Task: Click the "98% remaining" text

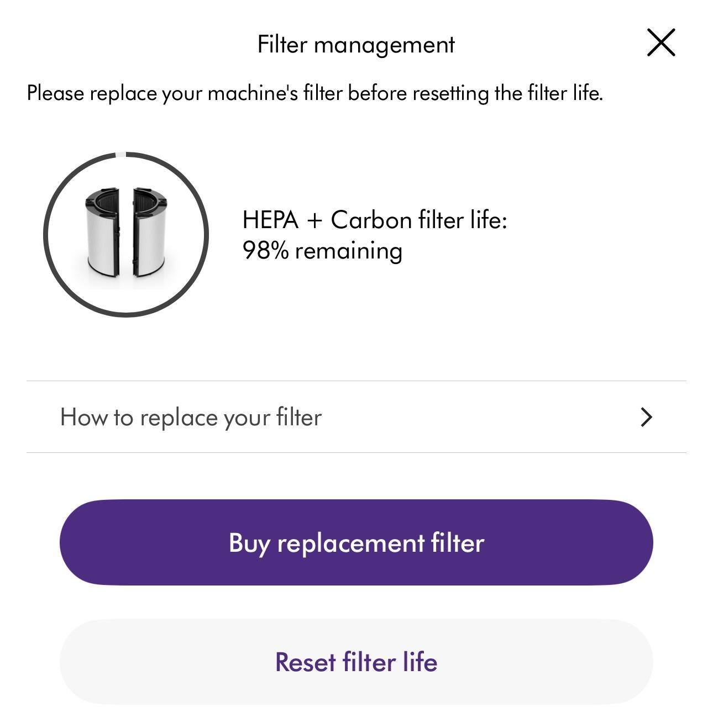Action: (x=322, y=251)
